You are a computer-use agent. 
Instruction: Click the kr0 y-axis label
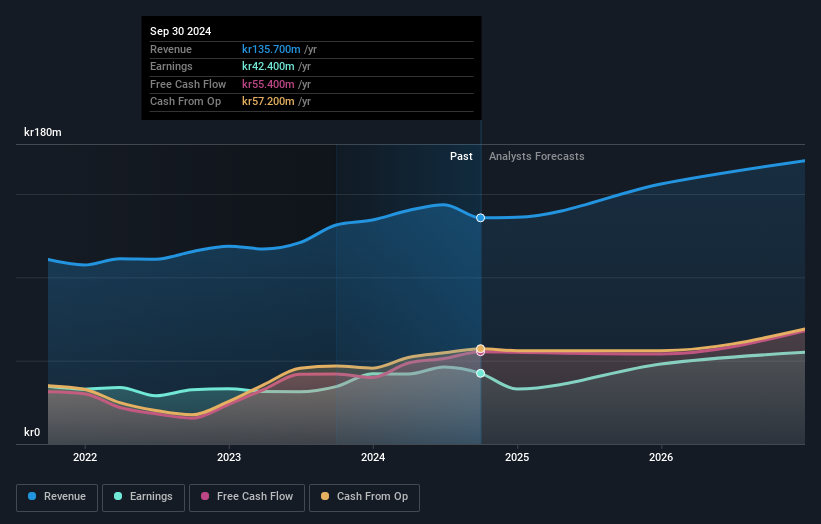pyautogui.click(x=32, y=432)
